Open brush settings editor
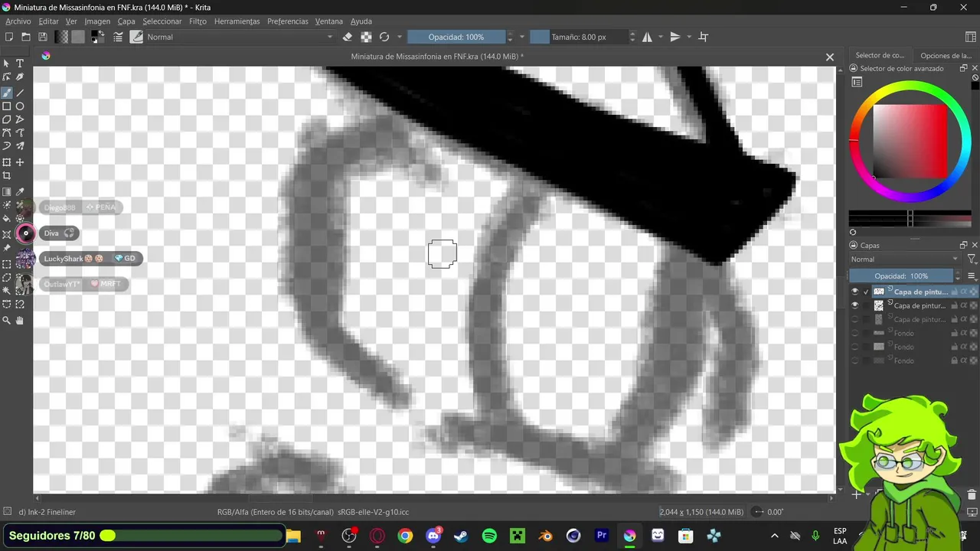The image size is (980, 551). 119,37
